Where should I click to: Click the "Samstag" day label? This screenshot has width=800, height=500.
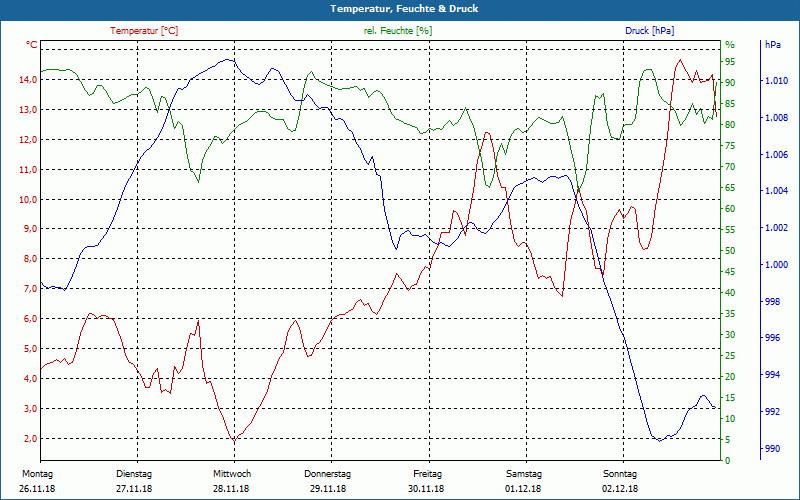point(523,474)
